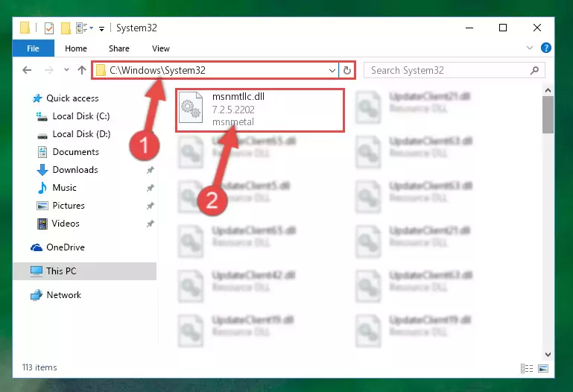Click the star icon beside Quick access
Viewport: 573px width, 392px height.
37,98
